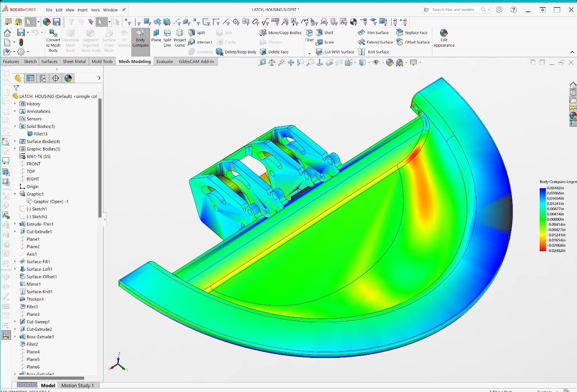The height and width of the screenshot is (392, 577).
Task: Click the Body Compare tool
Action: pos(140,38)
